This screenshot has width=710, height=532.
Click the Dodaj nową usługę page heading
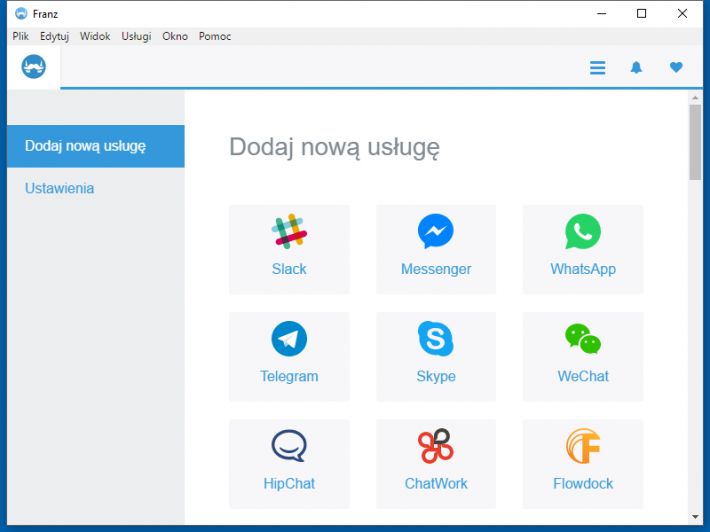click(x=334, y=148)
